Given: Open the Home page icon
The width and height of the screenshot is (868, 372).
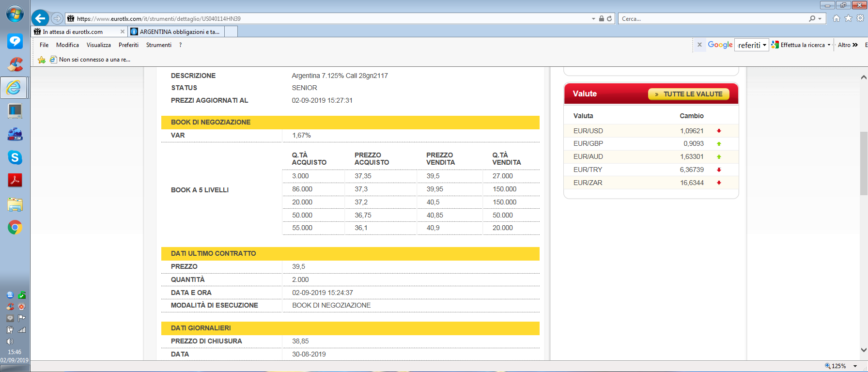Looking at the screenshot, I should tap(837, 18).
